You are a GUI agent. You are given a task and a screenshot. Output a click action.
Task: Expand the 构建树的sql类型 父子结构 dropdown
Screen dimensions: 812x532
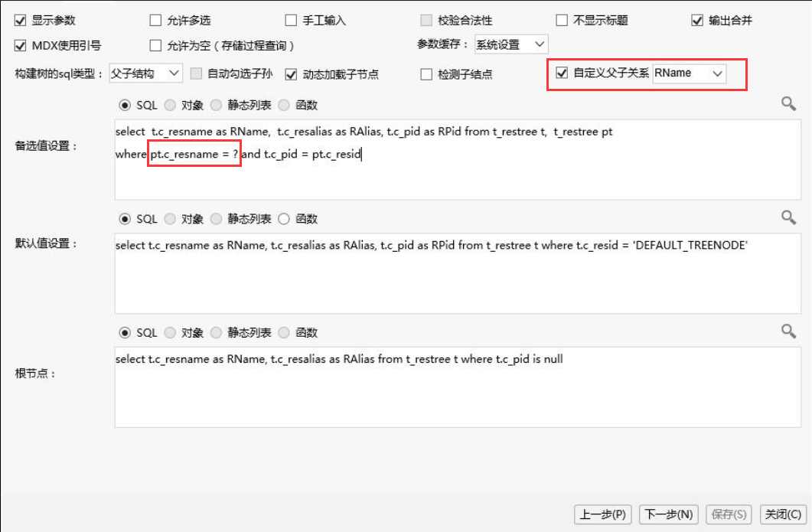click(x=145, y=73)
